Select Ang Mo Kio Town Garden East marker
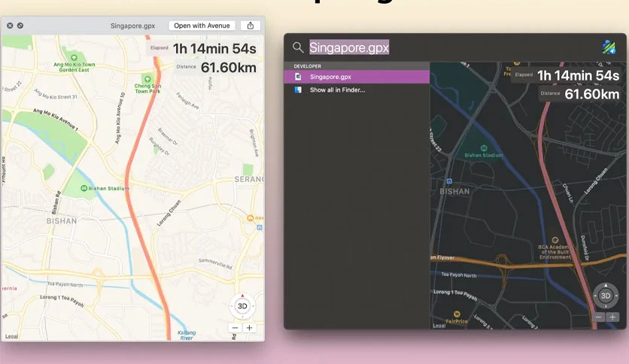The height and width of the screenshot is (364, 629). 74,58
